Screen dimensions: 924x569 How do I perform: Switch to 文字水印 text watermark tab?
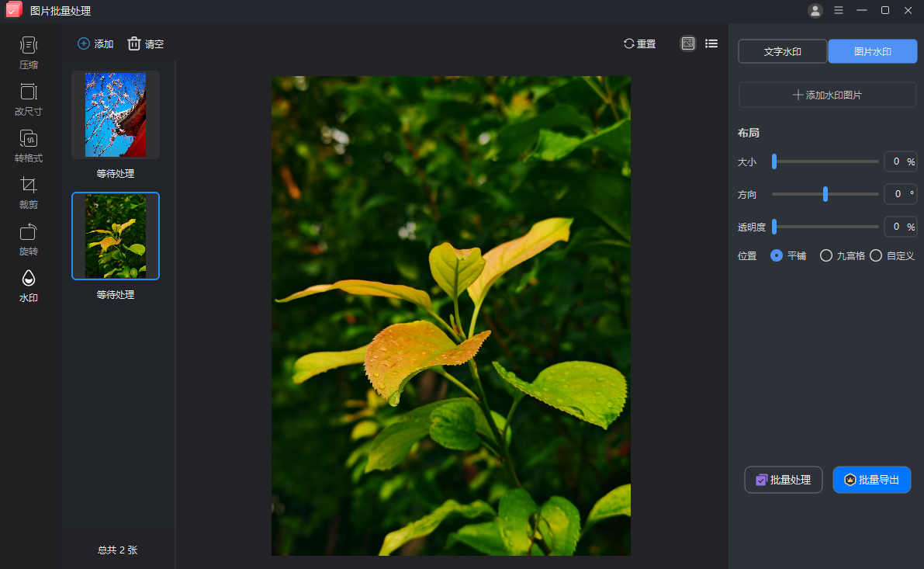pos(782,51)
